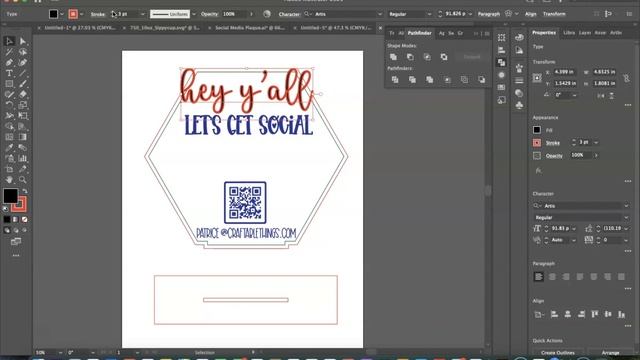
Task: Click Align link in control bar
Action: pyautogui.click(x=531, y=14)
